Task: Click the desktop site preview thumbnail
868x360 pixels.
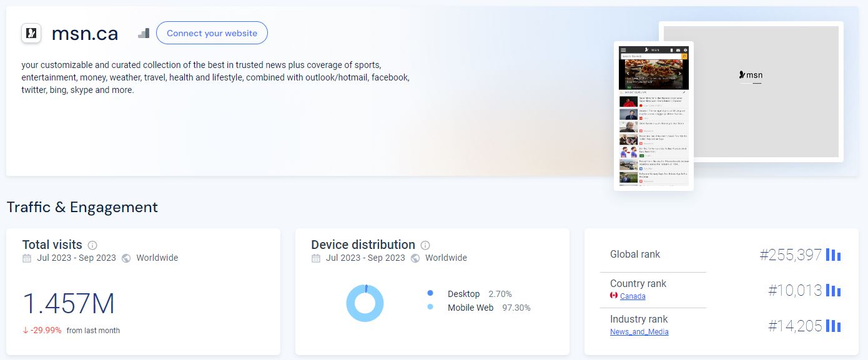Action: coord(767,92)
